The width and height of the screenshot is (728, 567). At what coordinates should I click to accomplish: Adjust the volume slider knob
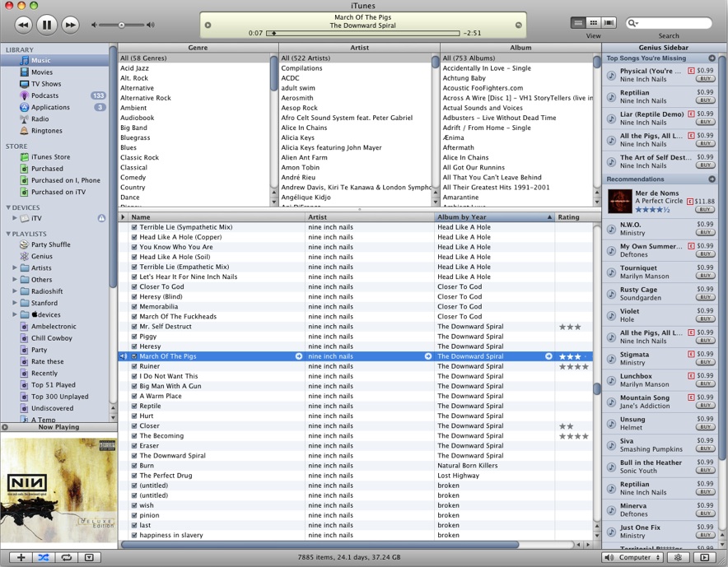pos(121,25)
